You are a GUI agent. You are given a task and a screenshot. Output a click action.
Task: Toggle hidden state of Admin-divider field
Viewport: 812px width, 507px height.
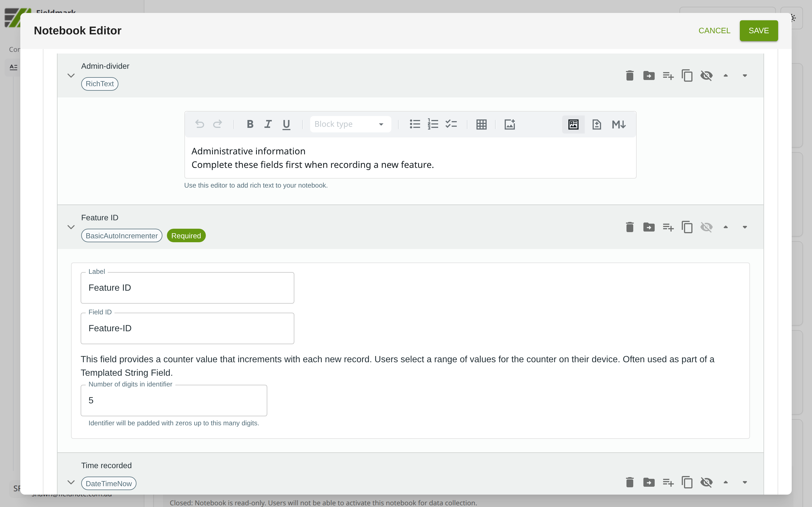tap(706, 76)
